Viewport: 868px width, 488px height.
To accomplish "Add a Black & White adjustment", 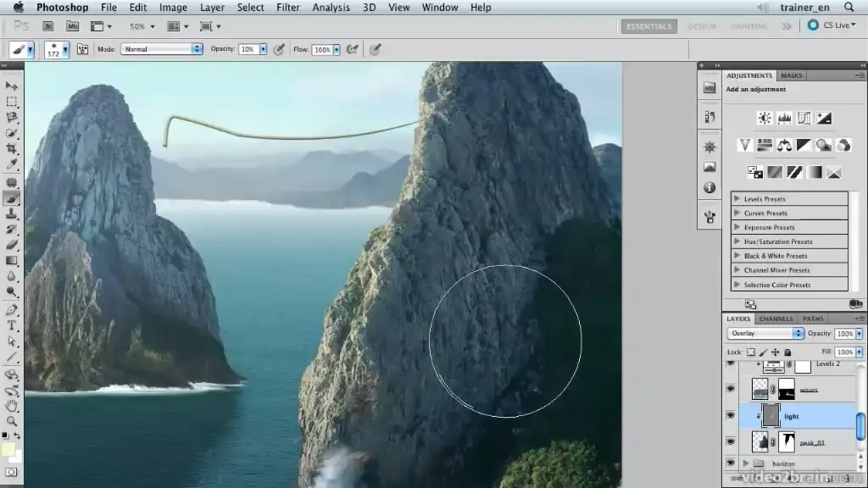I will click(x=804, y=145).
